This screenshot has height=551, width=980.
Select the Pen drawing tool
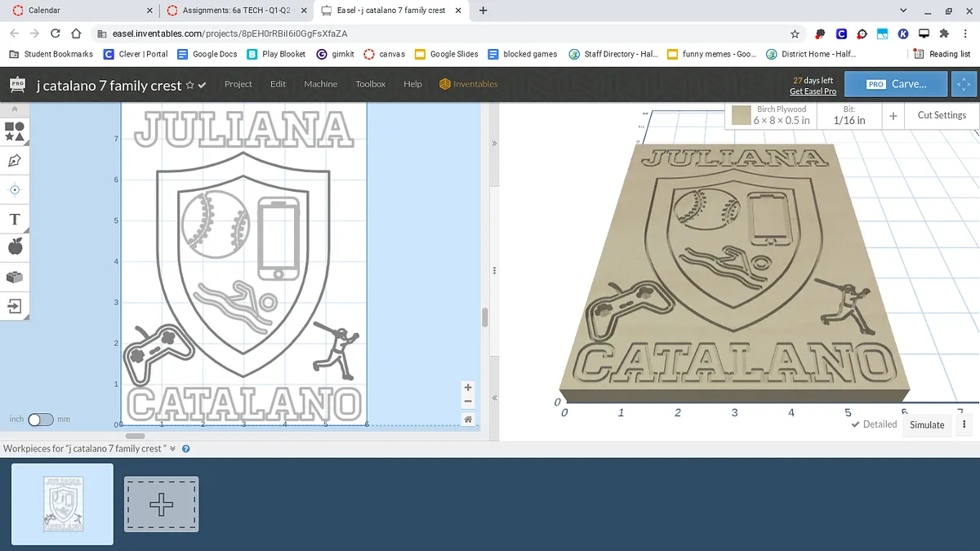[x=14, y=160]
